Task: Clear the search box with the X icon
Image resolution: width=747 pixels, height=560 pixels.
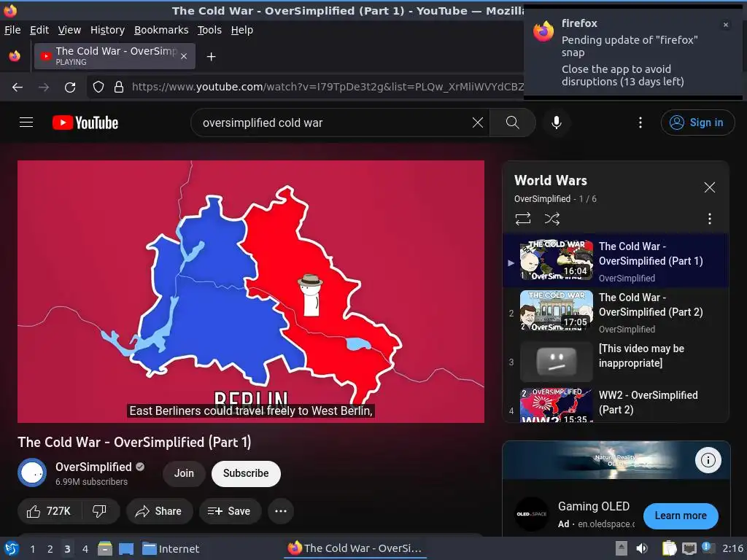Action: (477, 122)
